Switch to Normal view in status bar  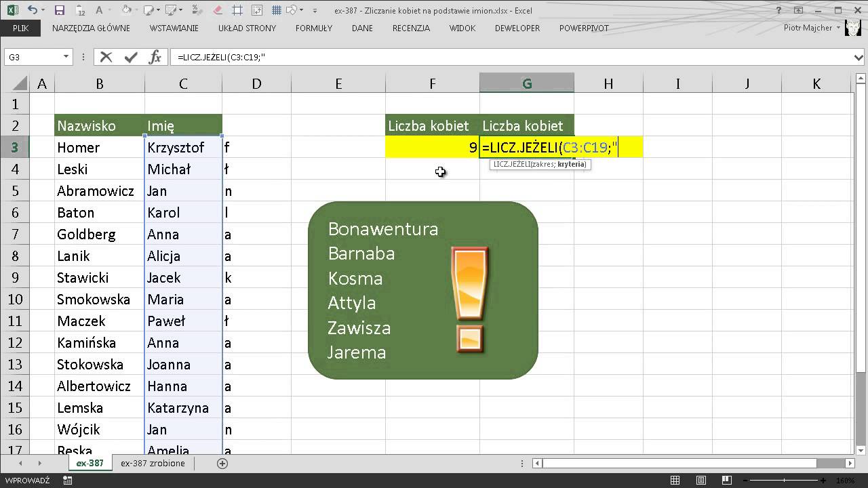pos(675,481)
